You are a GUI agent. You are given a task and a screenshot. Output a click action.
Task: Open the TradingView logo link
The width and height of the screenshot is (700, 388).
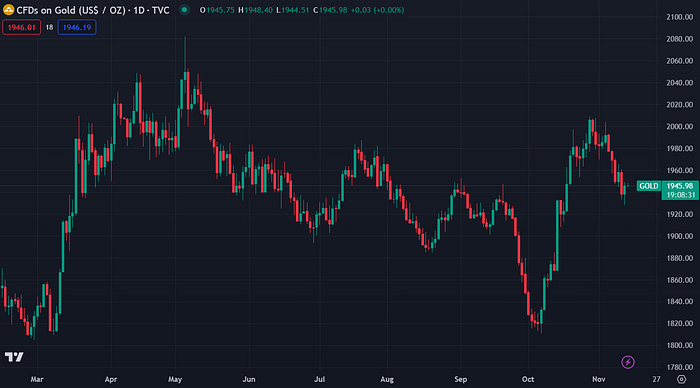(x=14, y=357)
